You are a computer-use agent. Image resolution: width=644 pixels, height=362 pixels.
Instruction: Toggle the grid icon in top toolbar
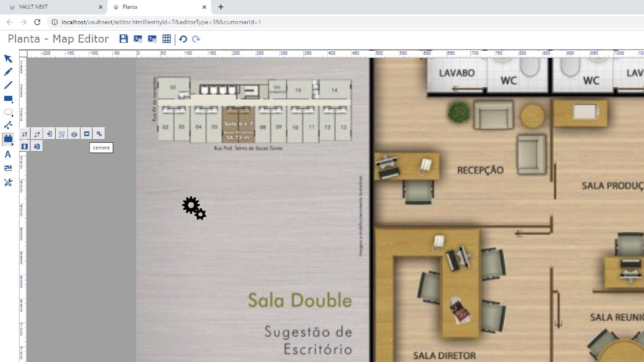pos(166,39)
